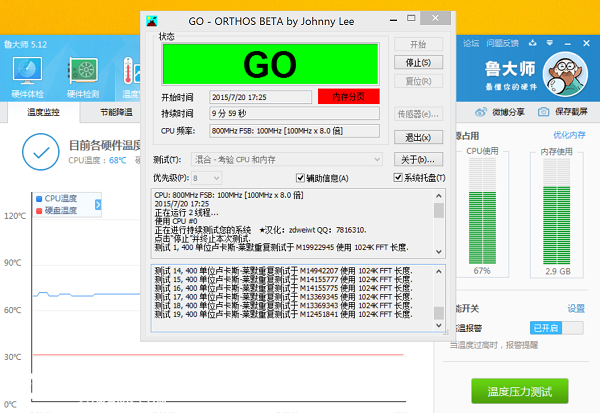The width and height of the screenshot is (600, 413).
Task: Open 硬件检测 chip icon in 鲁大师
Action: point(83,70)
